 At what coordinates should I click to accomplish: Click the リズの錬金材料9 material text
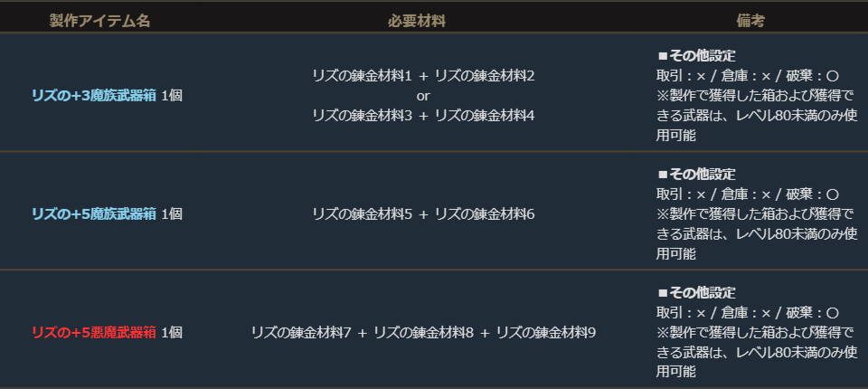point(546,333)
